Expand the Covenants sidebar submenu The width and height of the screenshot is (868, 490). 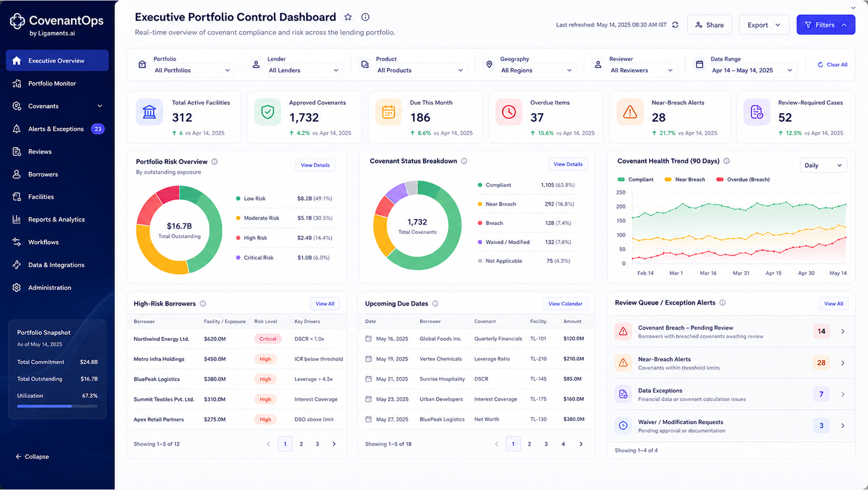tap(100, 106)
